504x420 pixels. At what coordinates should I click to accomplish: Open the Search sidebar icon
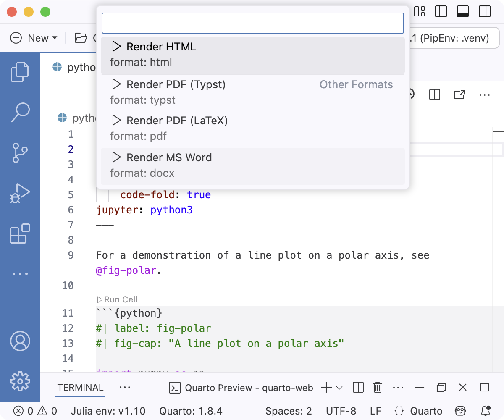(x=20, y=113)
